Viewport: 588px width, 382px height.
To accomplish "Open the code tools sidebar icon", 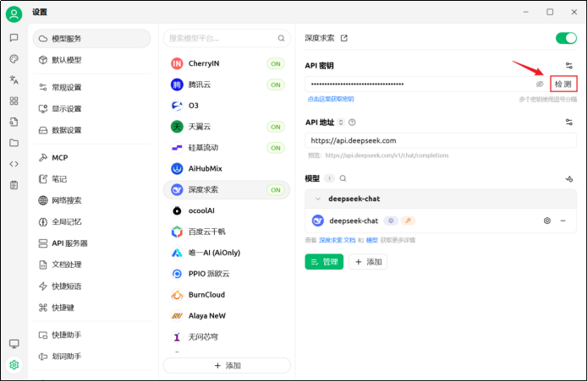I will [14, 164].
